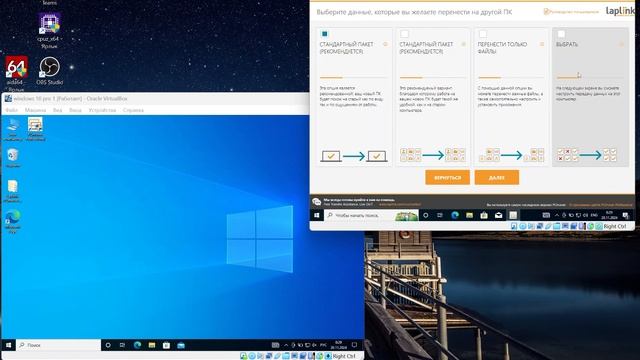Open the cpuz_x64 shortcut on the host desktop
This screenshot has width=640, height=360.
pos(49,30)
